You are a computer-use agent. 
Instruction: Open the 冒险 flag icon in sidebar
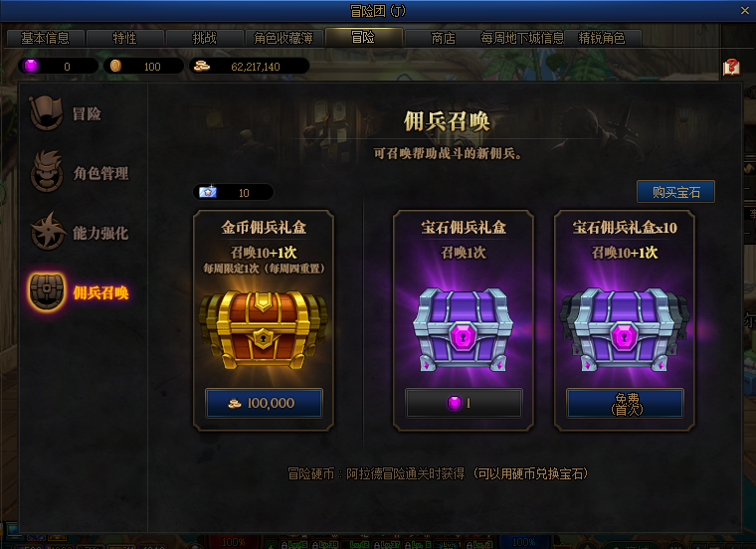46,113
